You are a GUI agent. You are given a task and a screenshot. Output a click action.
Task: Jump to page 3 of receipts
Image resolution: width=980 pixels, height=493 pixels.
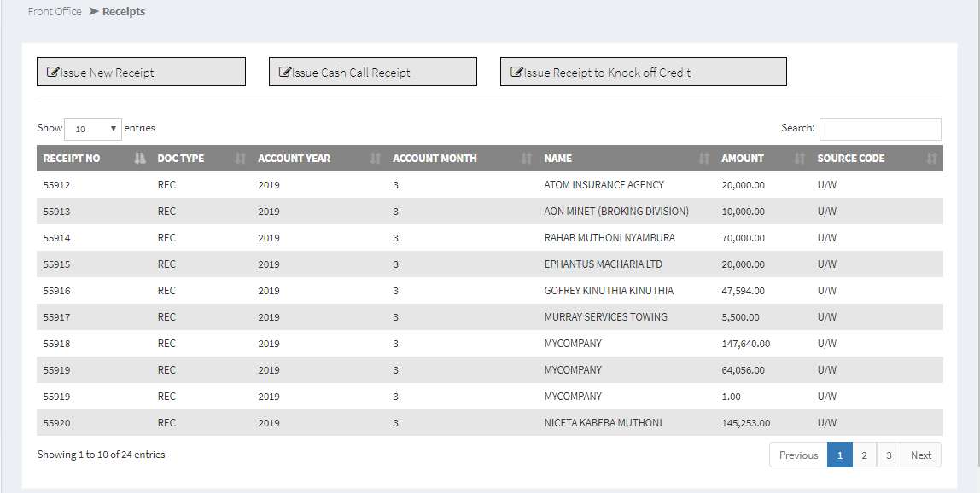(889, 455)
